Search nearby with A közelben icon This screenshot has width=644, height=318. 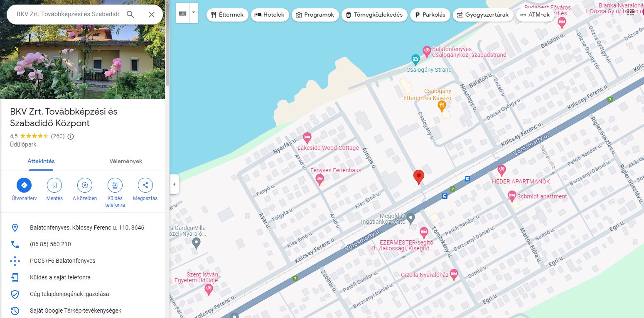85,185
